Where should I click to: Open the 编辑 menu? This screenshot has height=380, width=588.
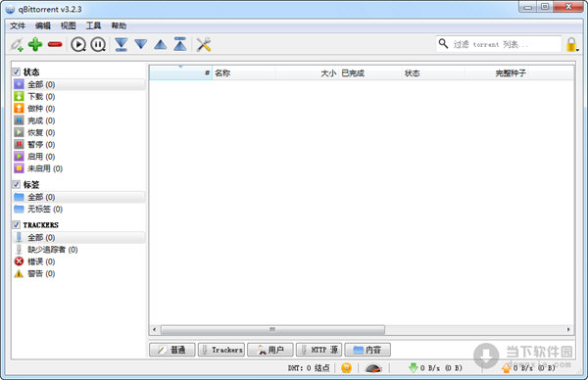[x=43, y=25]
